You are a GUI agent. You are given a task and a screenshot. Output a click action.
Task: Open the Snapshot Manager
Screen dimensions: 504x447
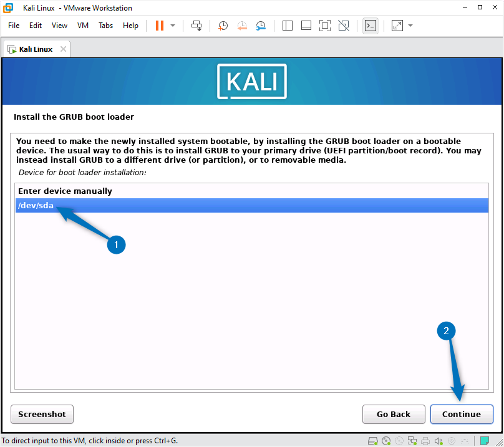(x=261, y=26)
